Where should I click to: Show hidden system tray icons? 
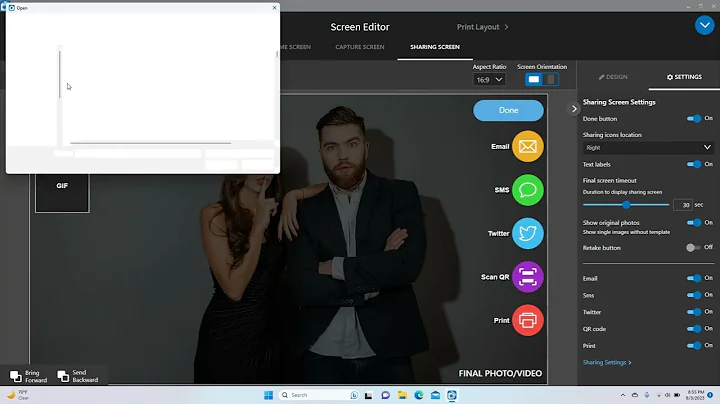click(x=623, y=395)
